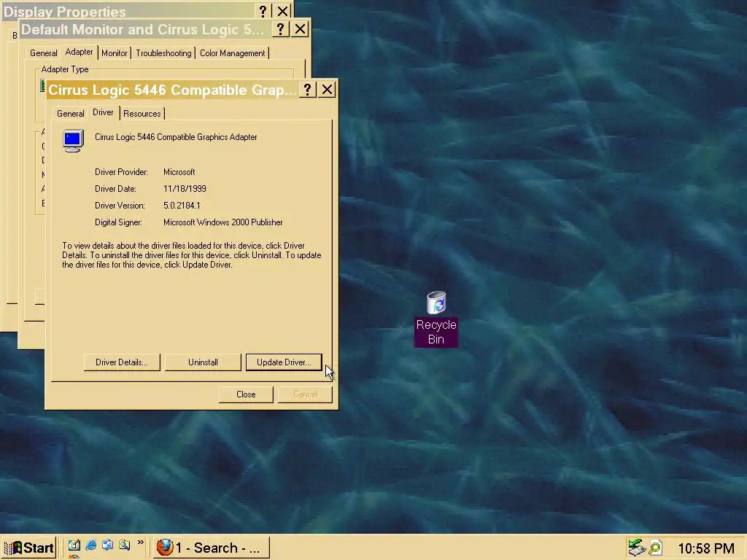This screenshot has width=747, height=560.
Task: Click the Driver Provider value Microsoft
Action: pyautogui.click(x=179, y=172)
